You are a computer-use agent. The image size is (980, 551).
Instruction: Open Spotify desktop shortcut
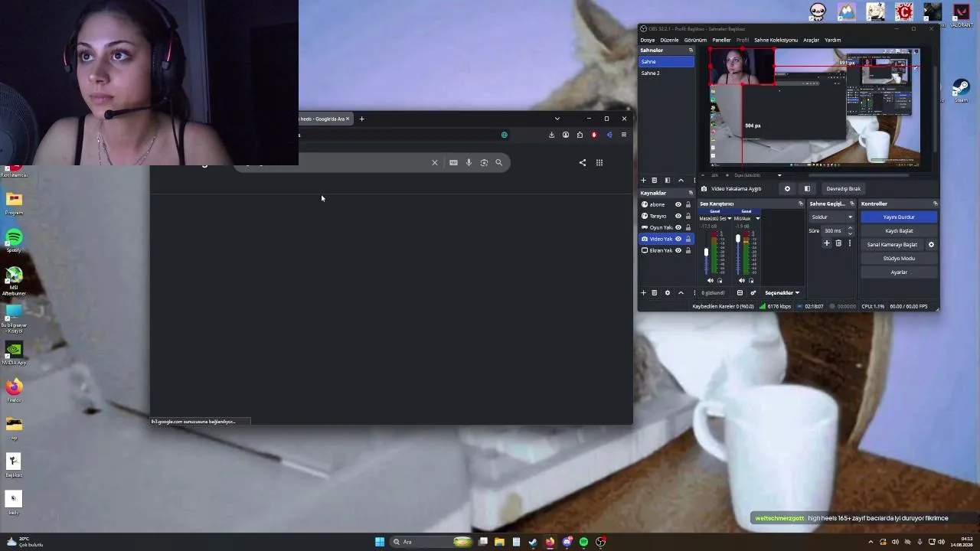click(14, 241)
